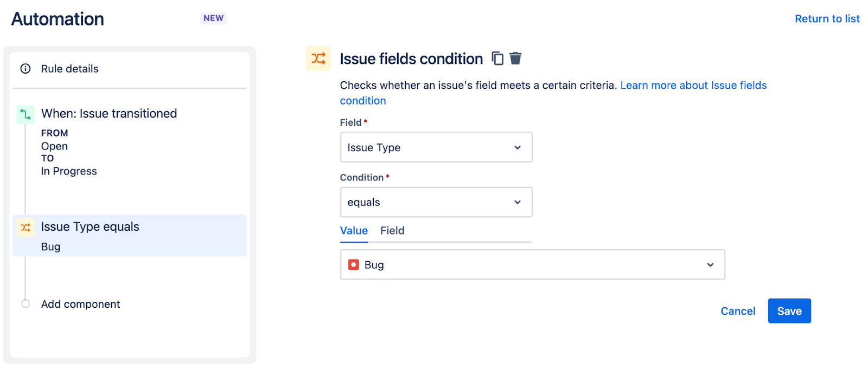Click the Add component circle icon
Image resolution: width=868 pixels, height=376 pixels.
click(25, 304)
